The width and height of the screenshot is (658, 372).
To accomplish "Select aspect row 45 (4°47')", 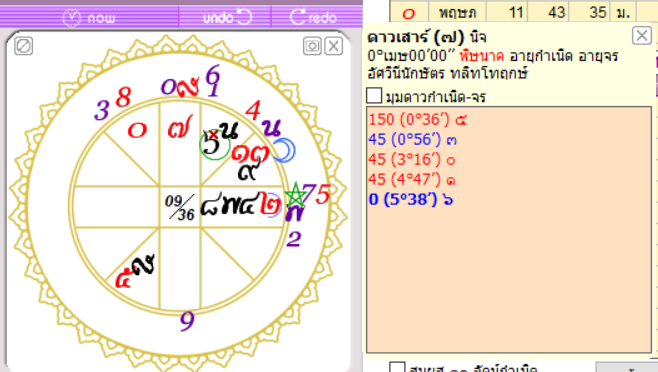I will (412, 180).
